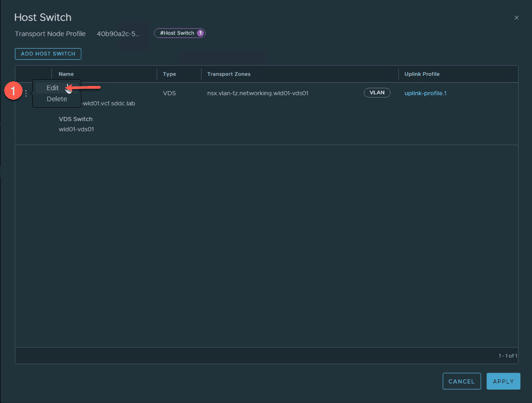Choose Delete in the context menu
Image resolution: width=532 pixels, height=403 pixels.
point(56,99)
